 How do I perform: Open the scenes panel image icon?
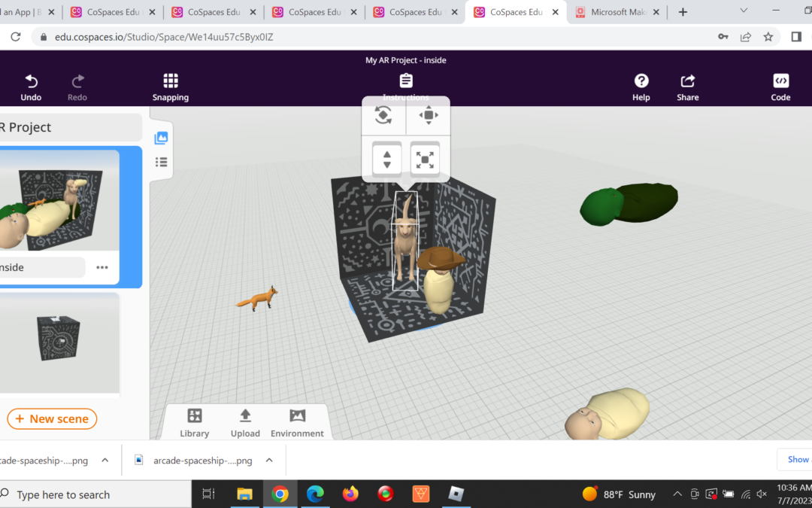(161, 138)
